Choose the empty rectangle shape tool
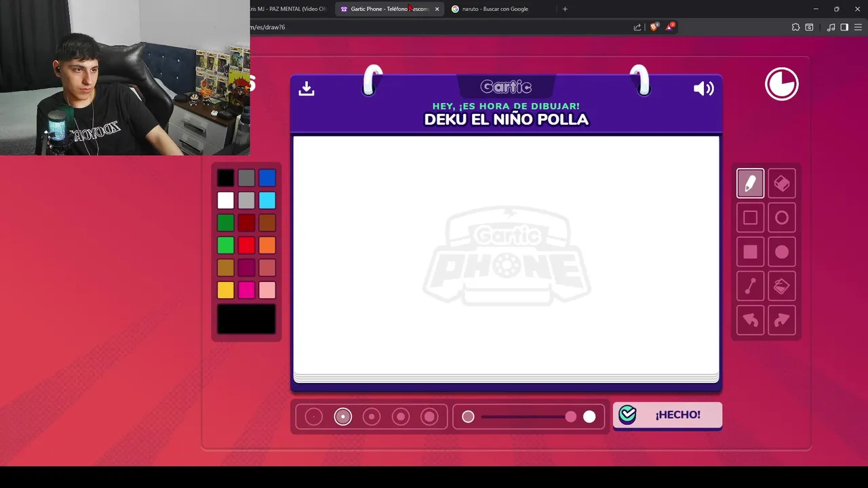 750,218
